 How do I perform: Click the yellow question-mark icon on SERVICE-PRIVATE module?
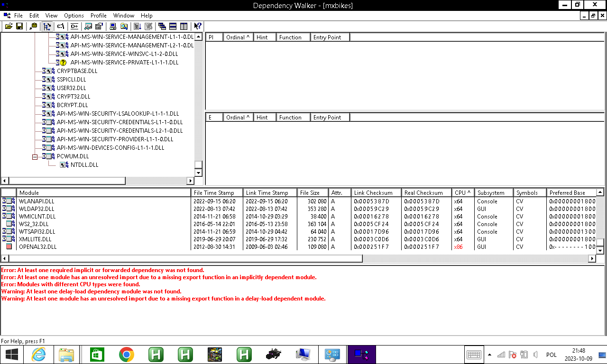tap(63, 63)
